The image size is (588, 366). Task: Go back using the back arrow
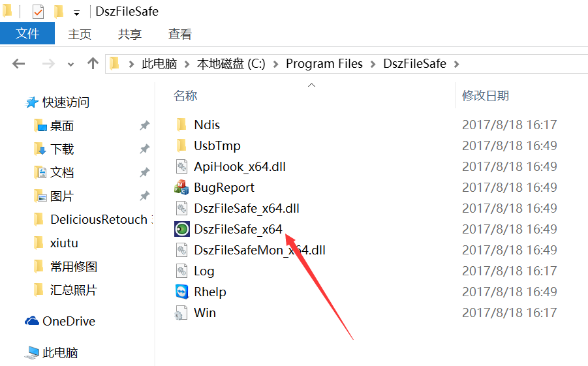point(18,63)
